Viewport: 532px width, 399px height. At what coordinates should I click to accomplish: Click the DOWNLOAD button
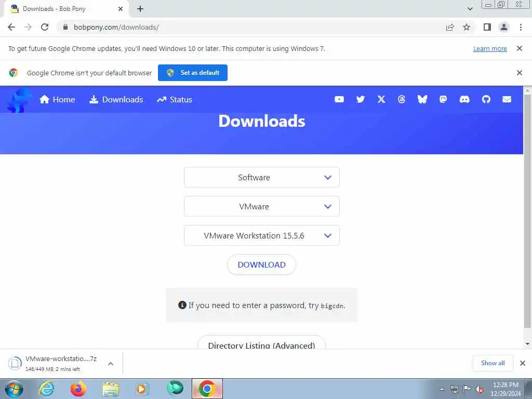click(x=262, y=264)
